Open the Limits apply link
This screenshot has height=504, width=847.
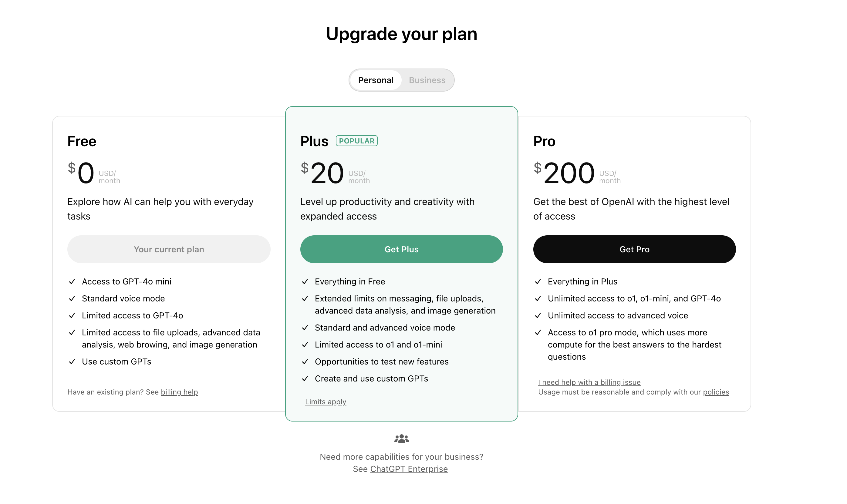coord(326,402)
